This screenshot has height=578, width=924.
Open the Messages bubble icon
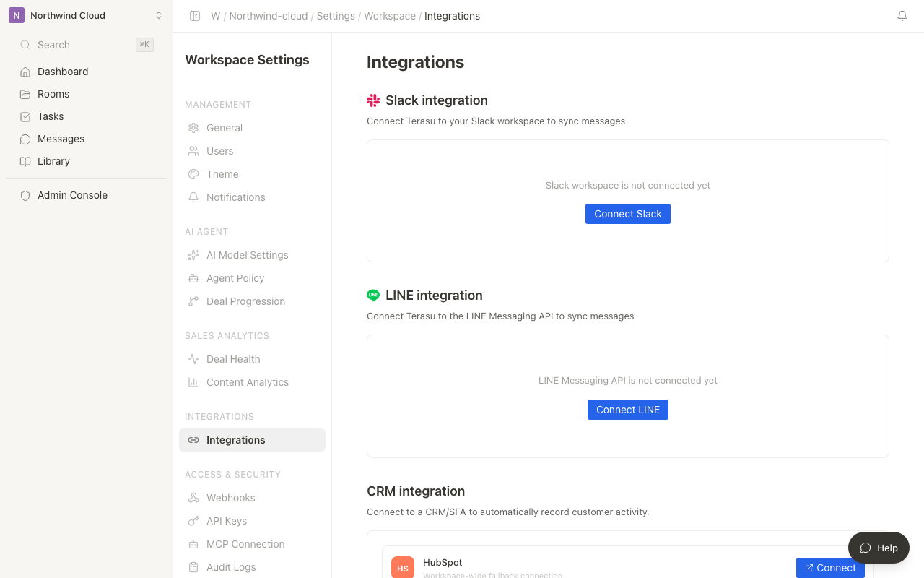[x=25, y=139]
